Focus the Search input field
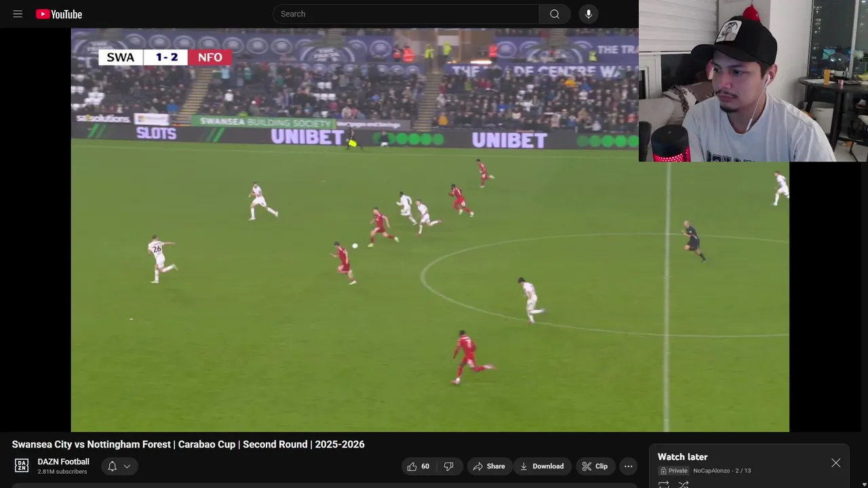The height and width of the screenshot is (488, 868). 406,14
